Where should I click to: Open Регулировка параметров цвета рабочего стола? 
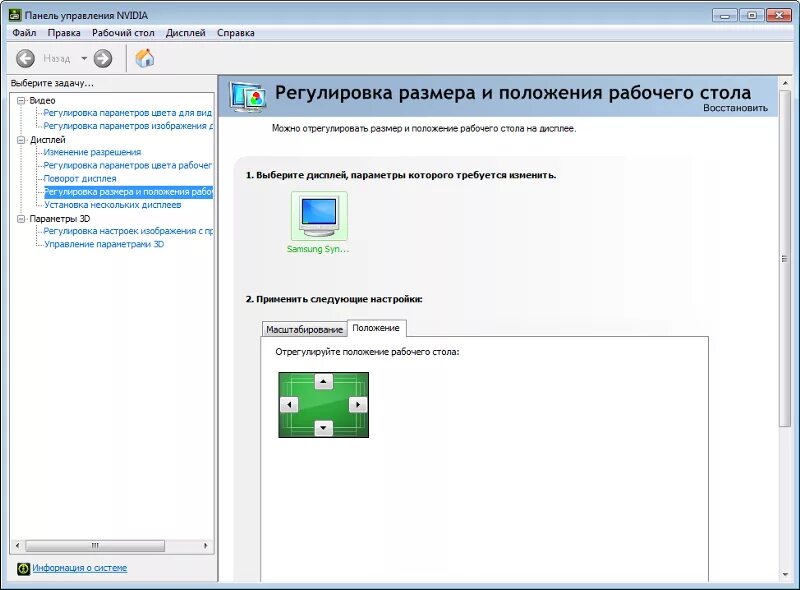[128, 165]
